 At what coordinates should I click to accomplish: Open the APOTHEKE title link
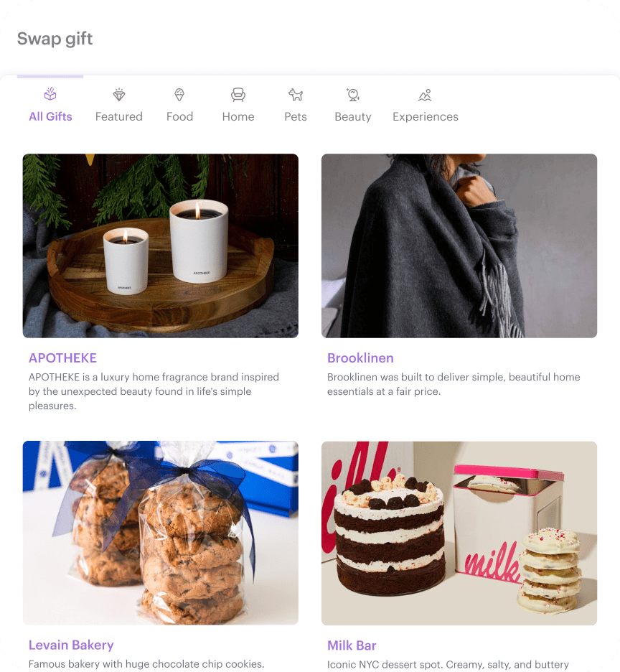(x=62, y=358)
